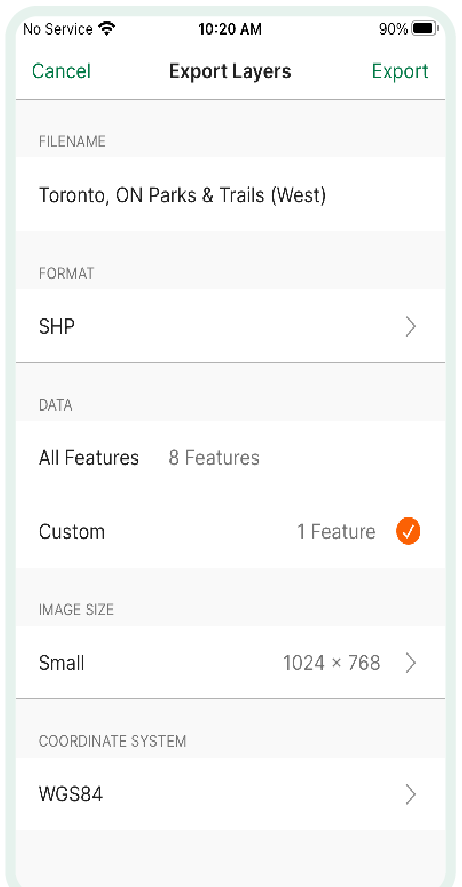This screenshot has height=887, width=462.
Task: Select the All Features data option
Action: [230, 457]
